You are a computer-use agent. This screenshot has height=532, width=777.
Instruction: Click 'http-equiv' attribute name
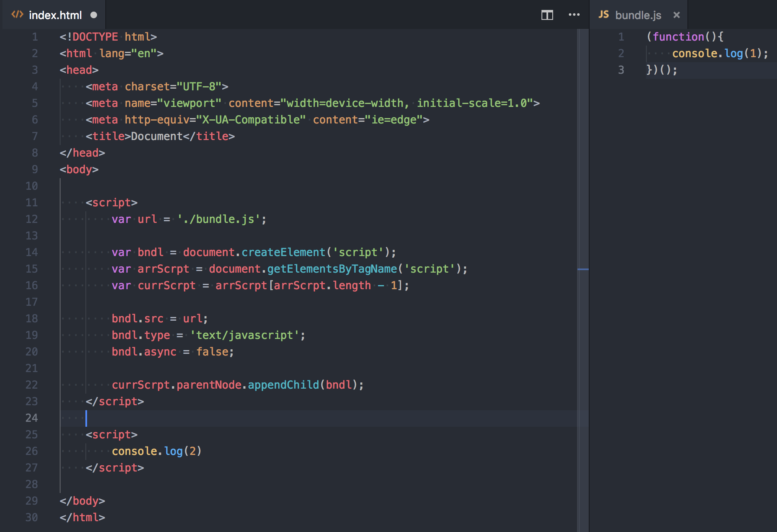coord(157,120)
